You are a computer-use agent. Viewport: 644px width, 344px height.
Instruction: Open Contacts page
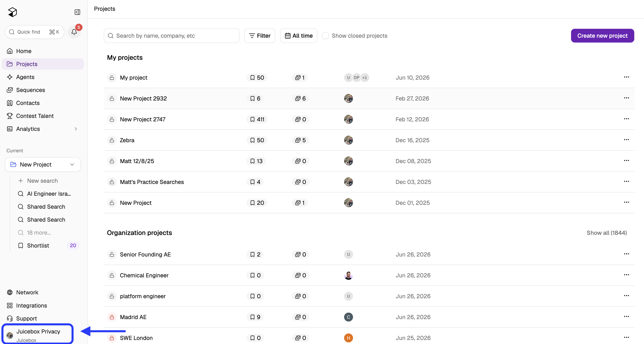[x=43, y=103]
